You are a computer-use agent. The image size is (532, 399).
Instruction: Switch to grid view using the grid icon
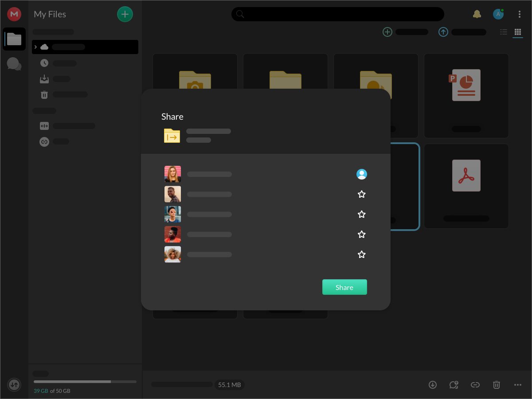(517, 32)
